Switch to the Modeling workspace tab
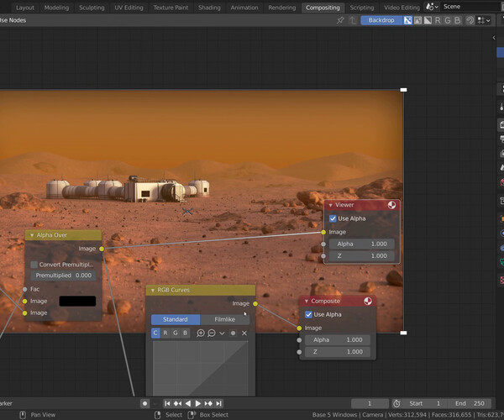504x420 pixels. [56, 8]
